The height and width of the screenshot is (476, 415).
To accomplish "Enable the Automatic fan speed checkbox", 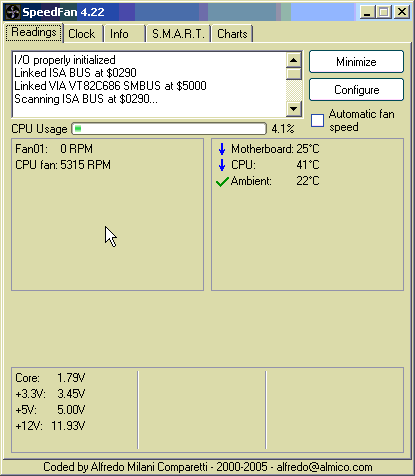I will tap(317, 121).
